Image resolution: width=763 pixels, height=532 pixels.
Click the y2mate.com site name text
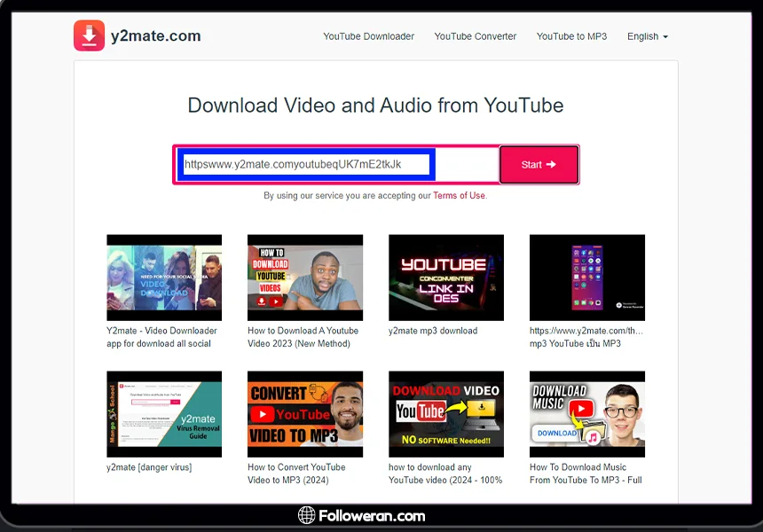click(x=155, y=36)
